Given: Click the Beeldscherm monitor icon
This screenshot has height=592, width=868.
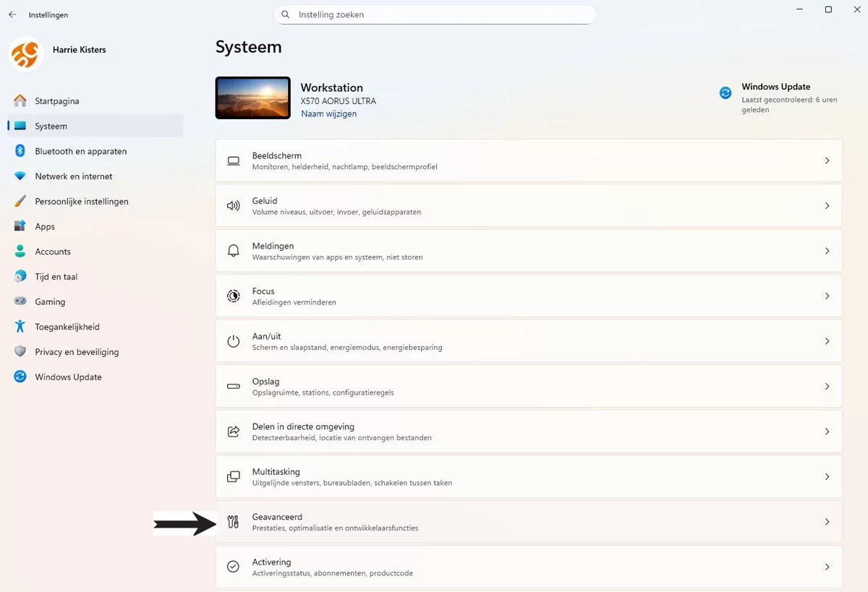Looking at the screenshot, I should point(233,160).
